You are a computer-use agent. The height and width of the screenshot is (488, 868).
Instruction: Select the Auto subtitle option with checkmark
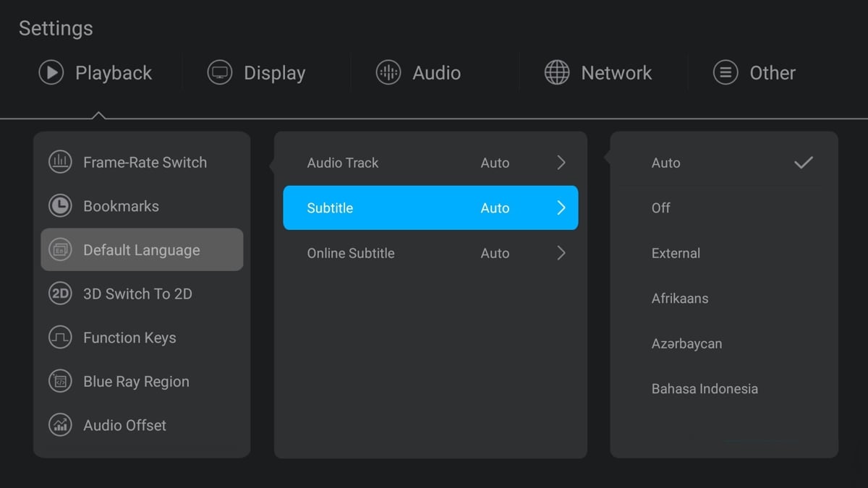723,163
